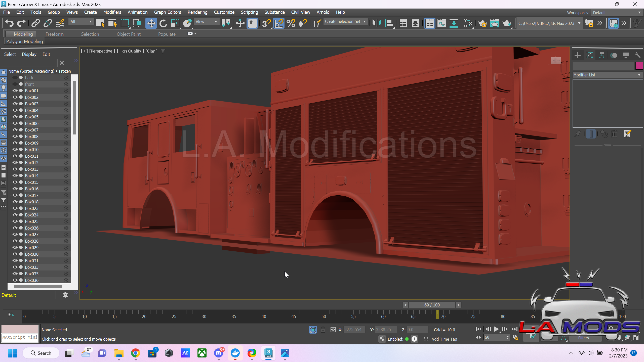Viewport: 644px width, 362px height.
Task: Open the Rendering menu
Action: (x=197, y=12)
